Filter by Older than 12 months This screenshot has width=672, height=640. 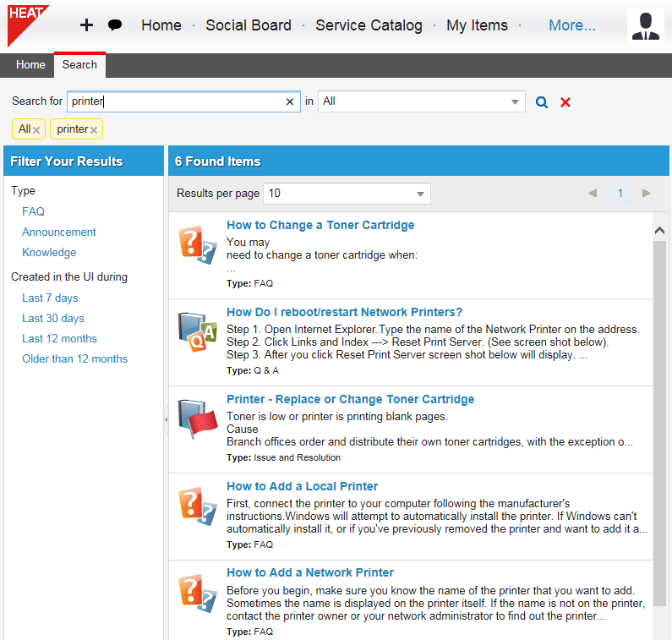point(75,358)
